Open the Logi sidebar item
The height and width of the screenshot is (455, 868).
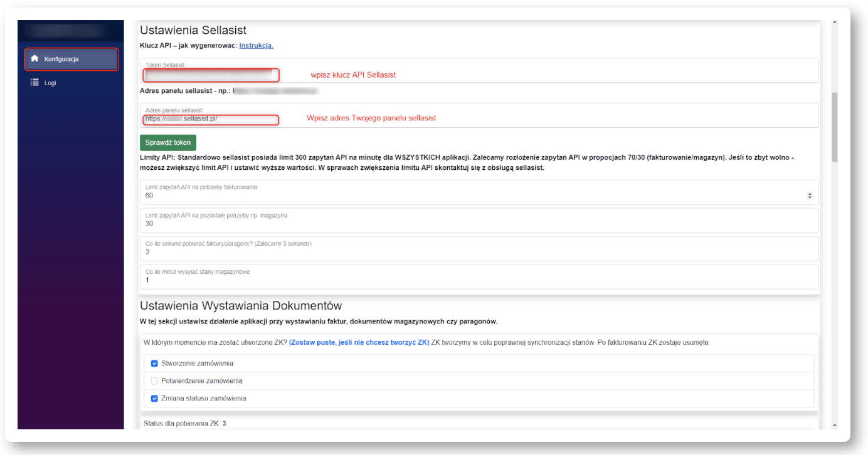50,83
